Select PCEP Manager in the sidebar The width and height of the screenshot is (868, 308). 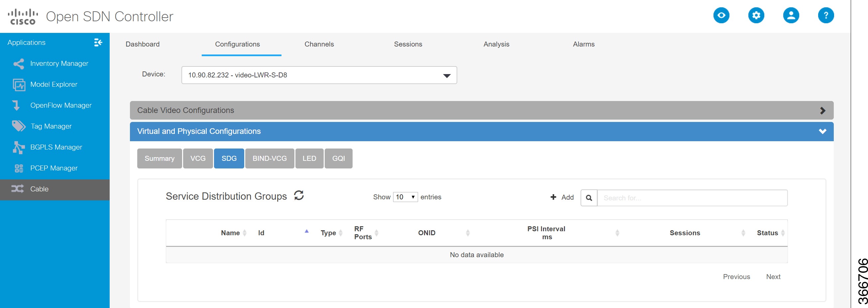53,168
